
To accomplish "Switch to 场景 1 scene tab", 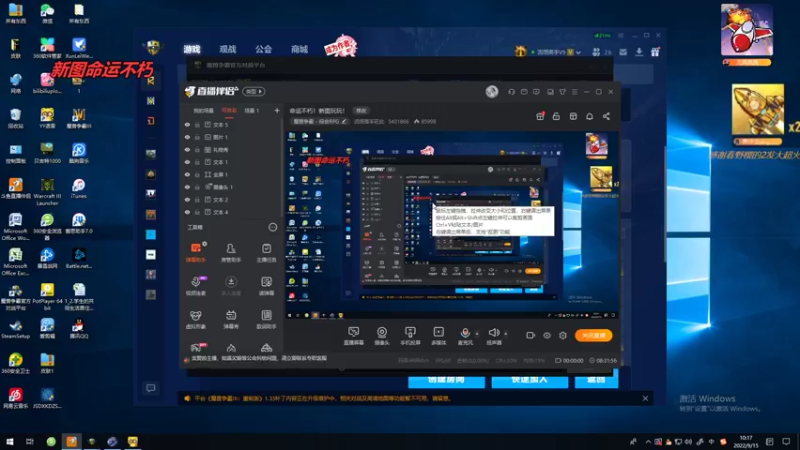I will pyautogui.click(x=252, y=110).
